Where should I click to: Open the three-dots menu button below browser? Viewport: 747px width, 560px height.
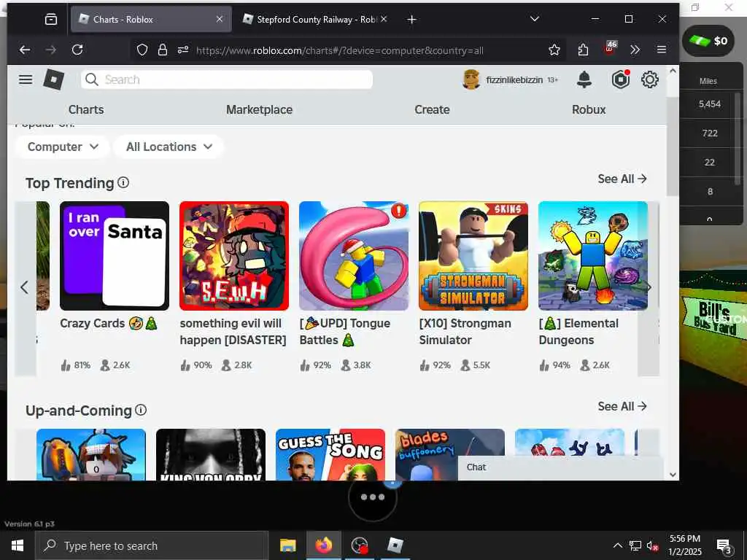pos(373,497)
